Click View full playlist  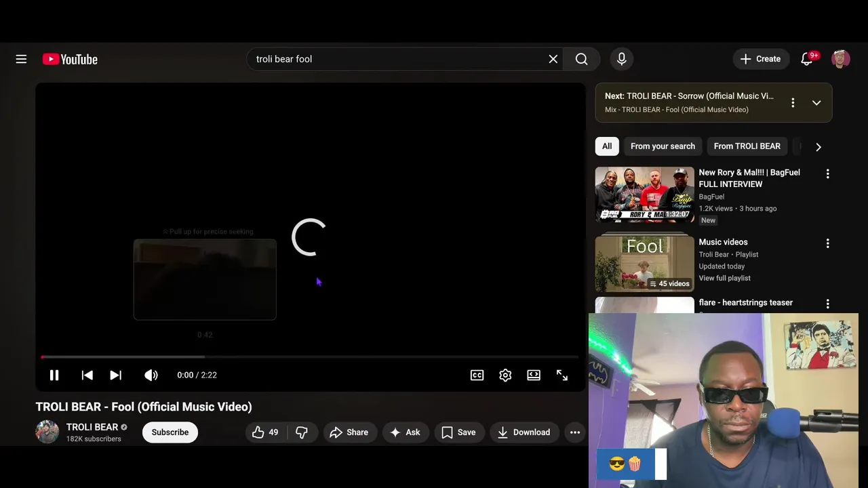[x=725, y=279]
